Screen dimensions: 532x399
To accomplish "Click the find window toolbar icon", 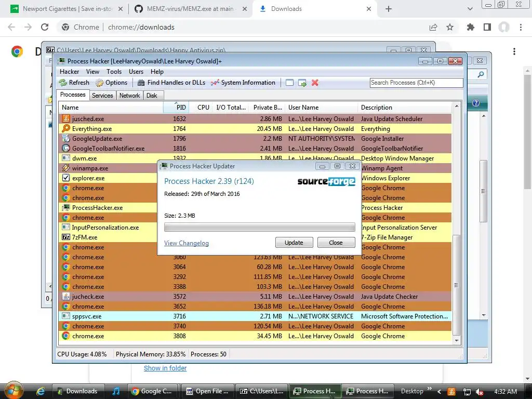I will pyautogui.click(x=289, y=83).
